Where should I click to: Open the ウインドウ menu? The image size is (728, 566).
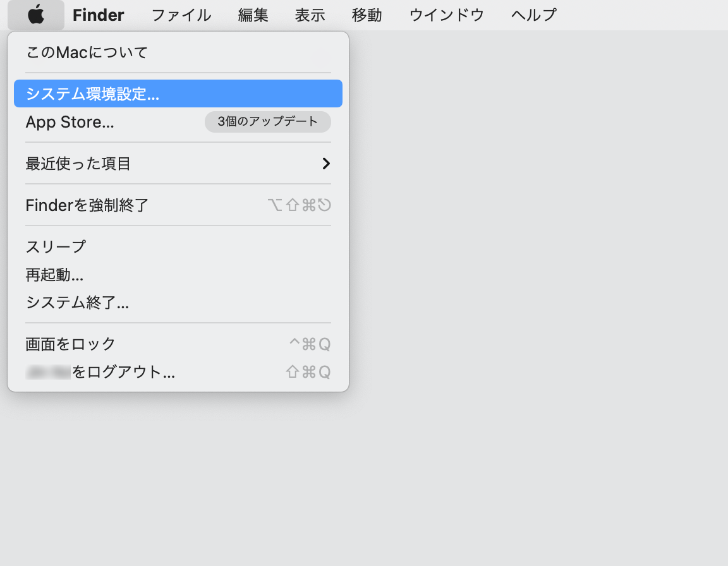click(447, 15)
